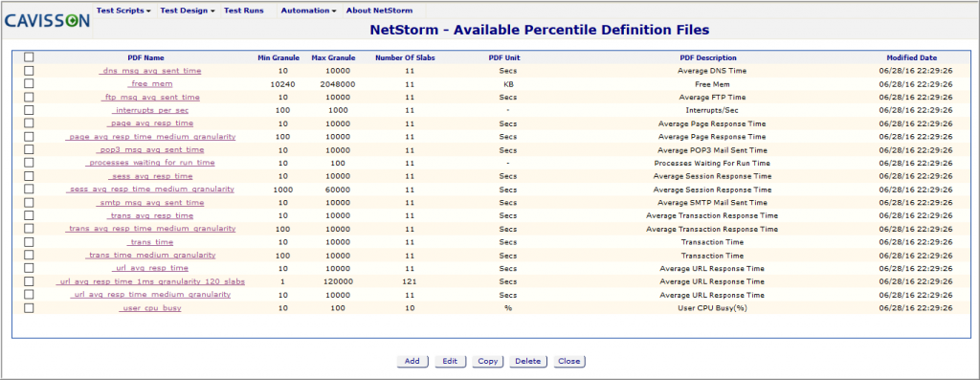The width and height of the screenshot is (980, 380).
Task: Click the Add button
Action: coord(412,361)
